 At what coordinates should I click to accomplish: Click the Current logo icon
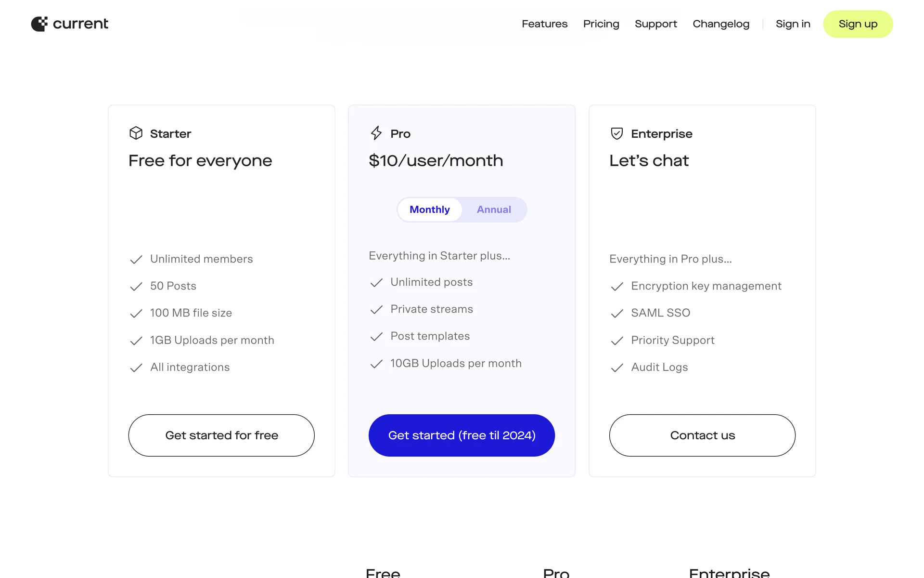(x=39, y=24)
